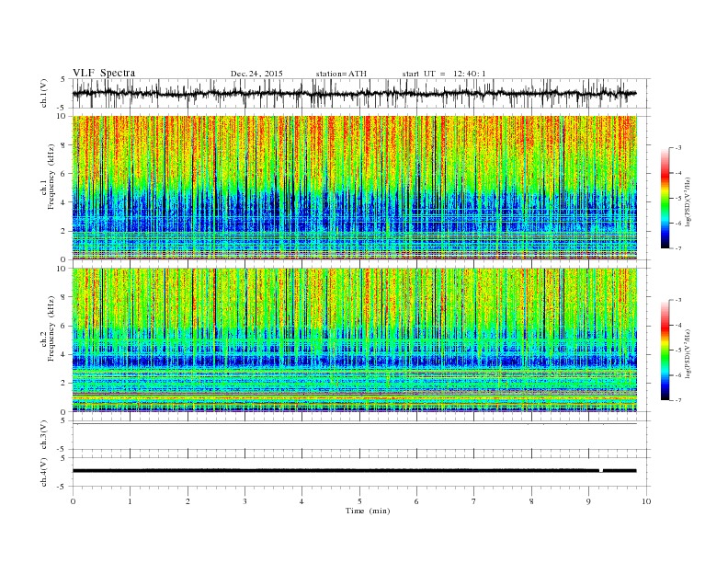
Task: Click the white gap in ch.4 trace
Action: tap(601, 471)
